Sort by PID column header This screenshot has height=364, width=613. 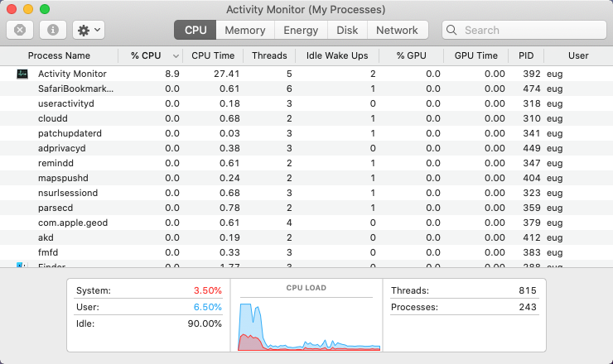(x=526, y=56)
